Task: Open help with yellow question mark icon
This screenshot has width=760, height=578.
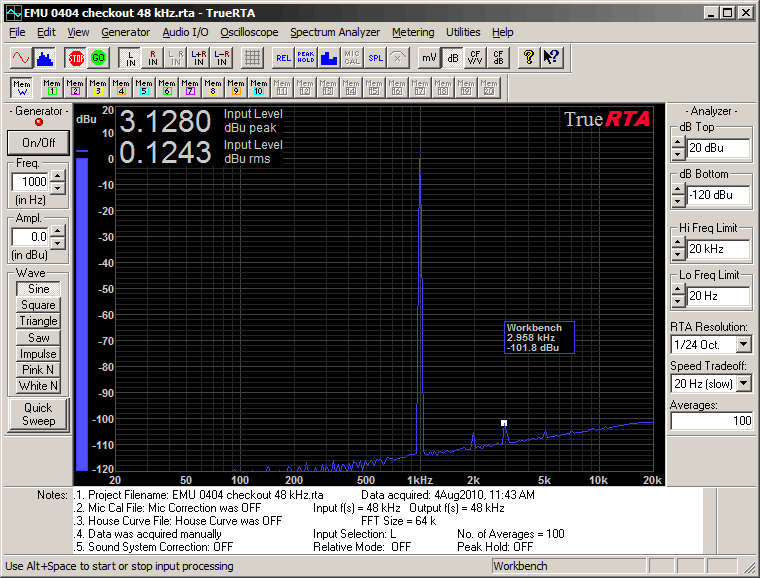Action: pos(529,58)
